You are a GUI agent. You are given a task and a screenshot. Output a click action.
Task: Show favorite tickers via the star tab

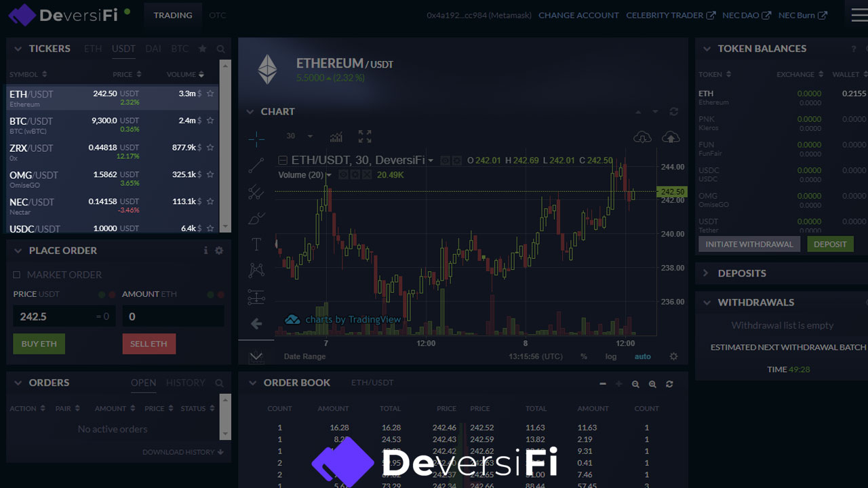pyautogui.click(x=202, y=49)
